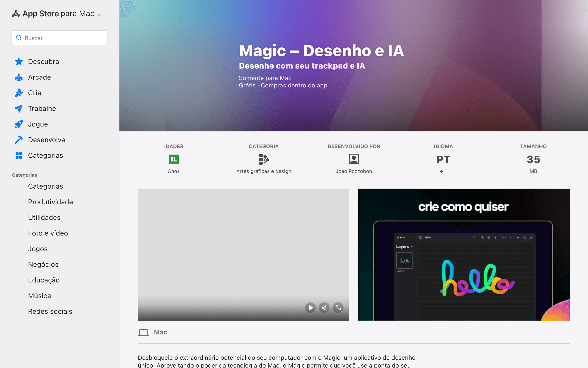
Task: Click the App Store logo icon
Action: point(16,14)
